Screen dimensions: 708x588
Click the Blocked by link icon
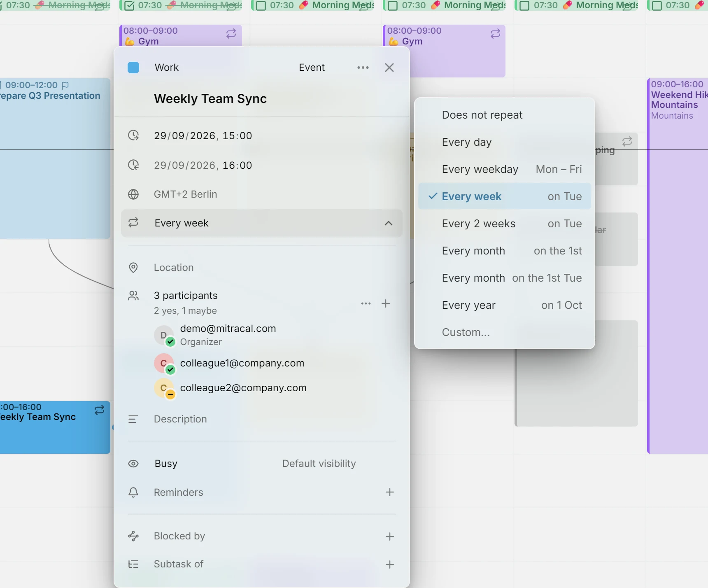pos(133,536)
